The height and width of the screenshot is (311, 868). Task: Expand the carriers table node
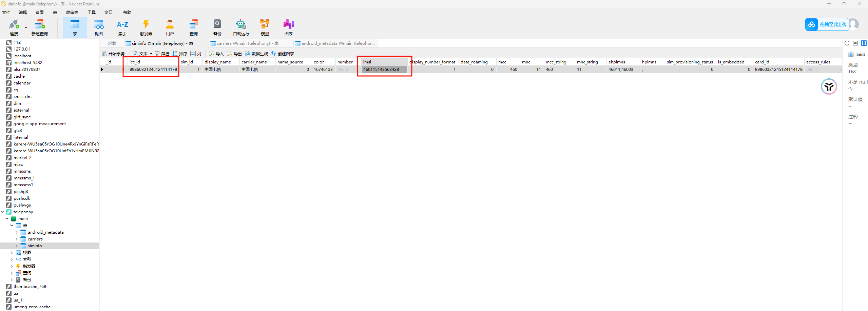[17, 239]
